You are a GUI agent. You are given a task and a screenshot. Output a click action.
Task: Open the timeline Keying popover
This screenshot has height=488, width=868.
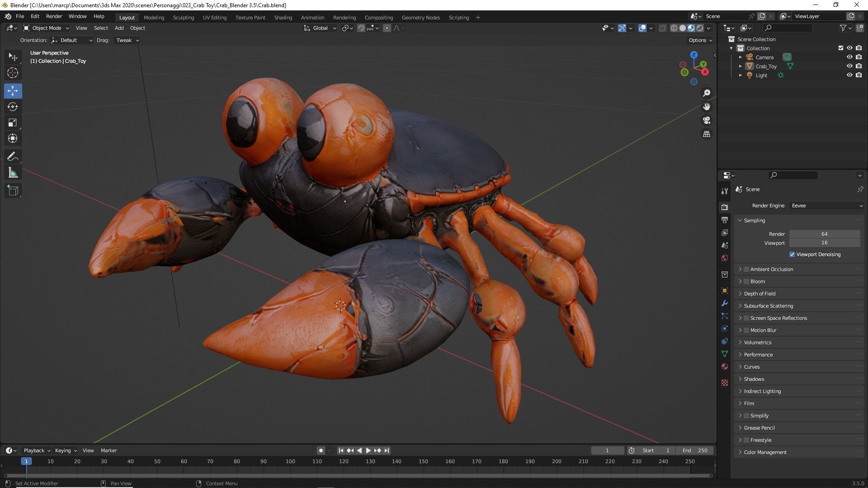tap(66, 450)
